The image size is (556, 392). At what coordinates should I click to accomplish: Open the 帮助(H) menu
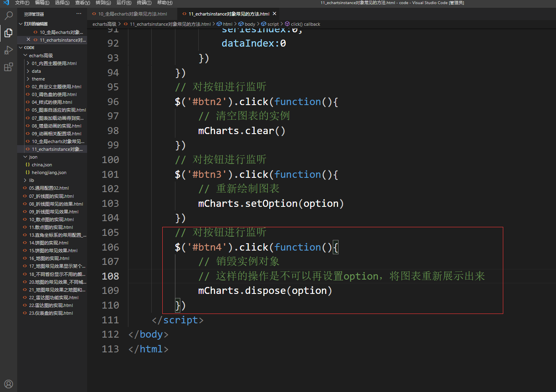click(x=165, y=2)
